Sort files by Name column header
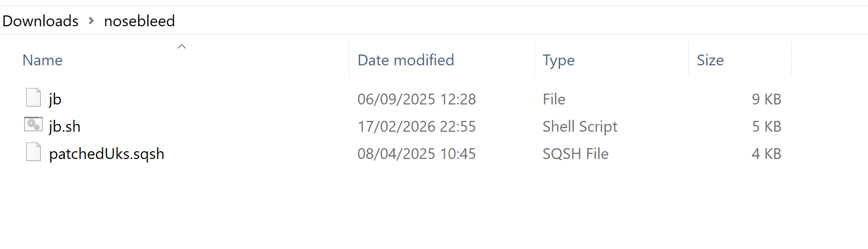 (x=43, y=60)
